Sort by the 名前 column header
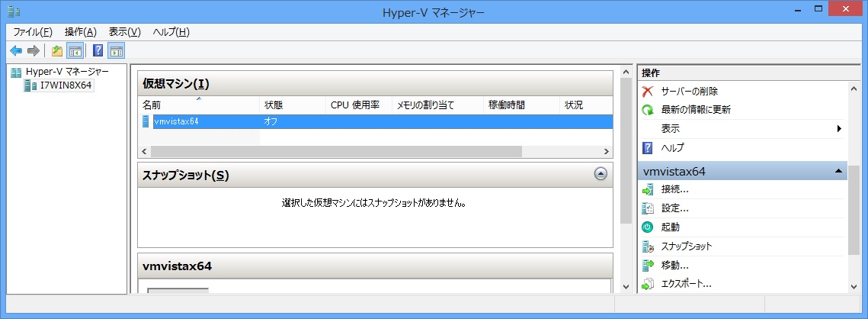 point(199,105)
